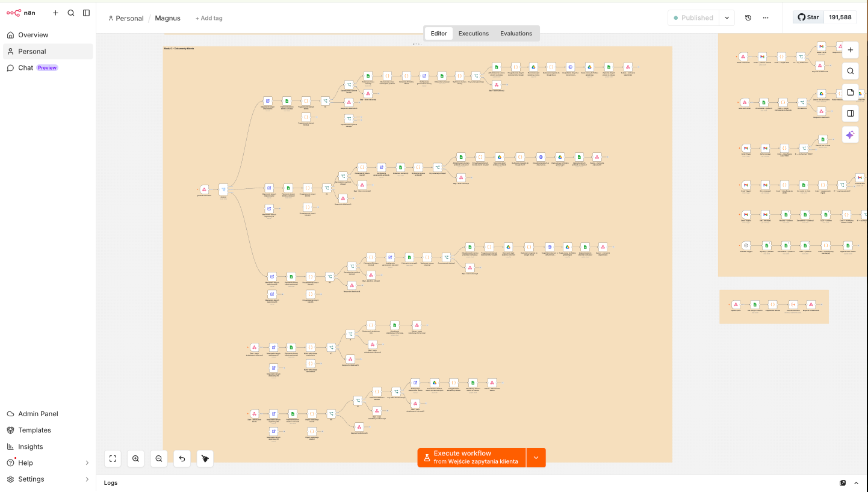The width and height of the screenshot is (868, 492).
Task: Select the Execute Workflow node
Action: tap(793, 304)
